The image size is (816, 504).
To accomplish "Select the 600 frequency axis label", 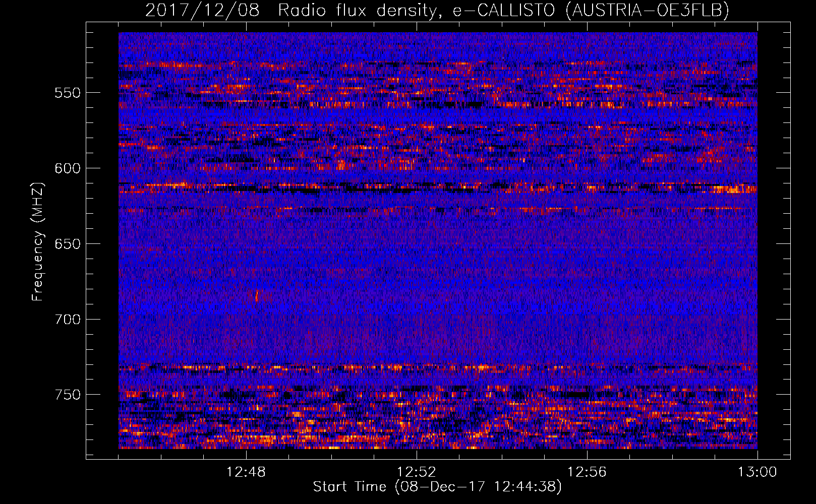I will tap(68, 168).
